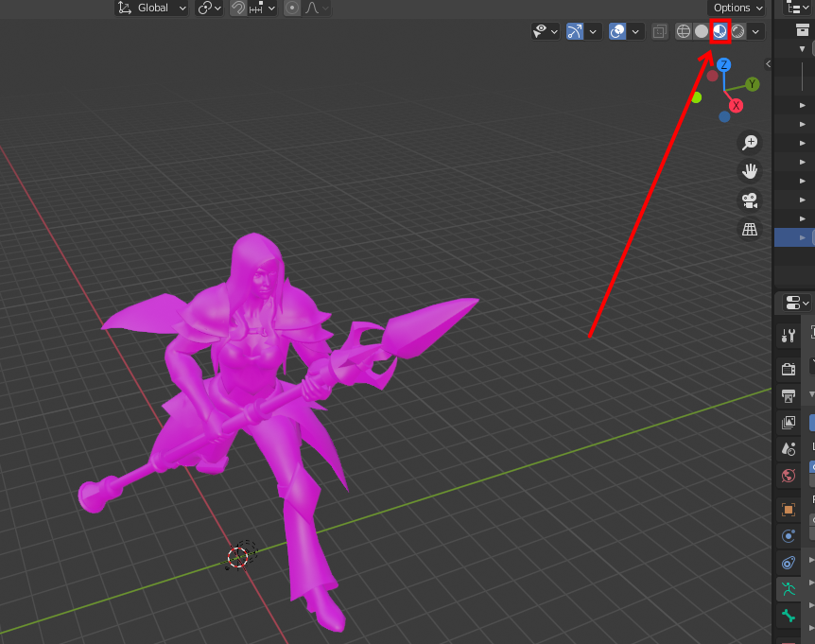The image size is (815, 644).
Task: Open the snapping options dropdown
Action: pyautogui.click(x=263, y=8)
